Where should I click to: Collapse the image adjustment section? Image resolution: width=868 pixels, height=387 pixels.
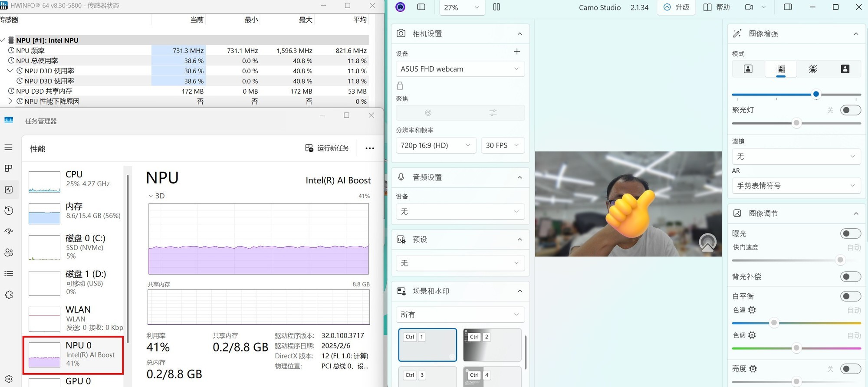coord(856,213)
